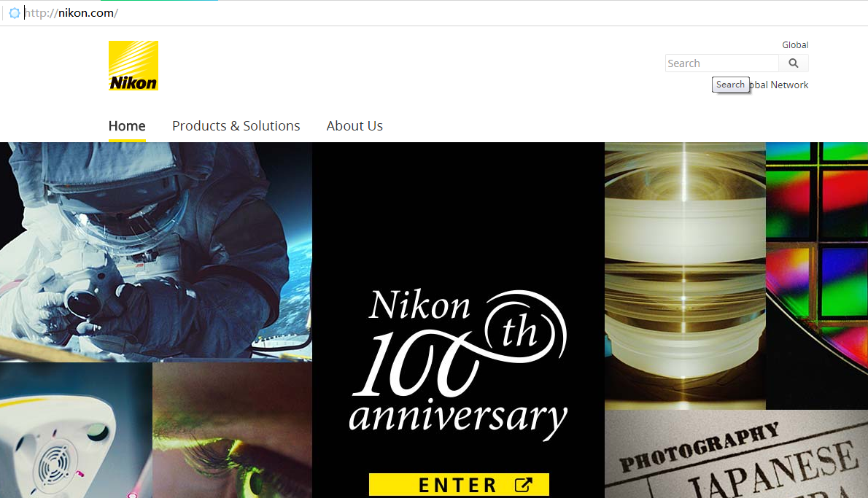Click the magnifying glass search icon
868x498 pixels.
[794, 63]
